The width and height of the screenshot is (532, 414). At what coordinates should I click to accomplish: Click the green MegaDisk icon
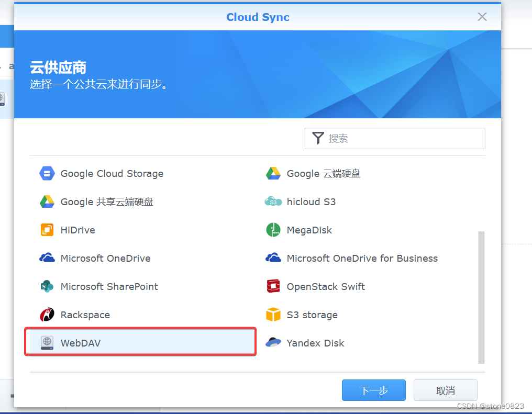(273, 230)
